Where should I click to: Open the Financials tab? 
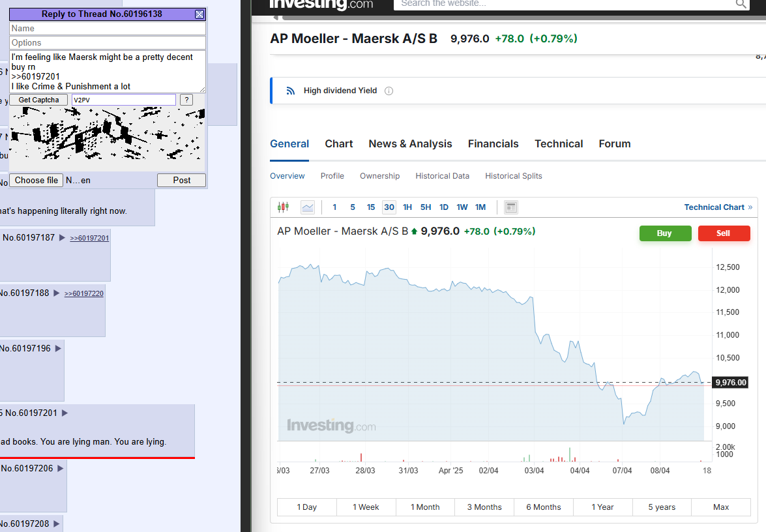click(x=493, y=143)
